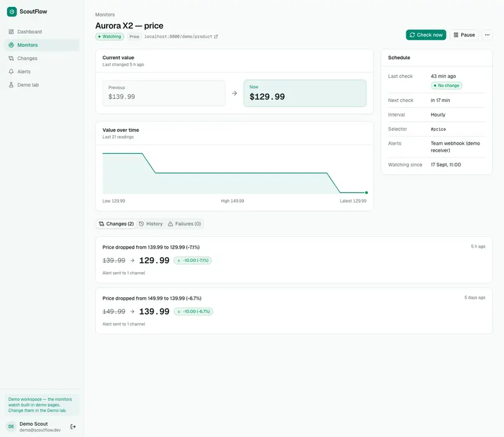
Task: Click the Failures warning triangle icon
Action: 170,224
